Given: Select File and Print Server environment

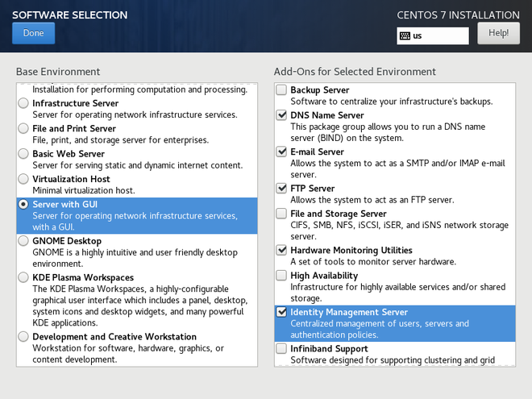Looking at the screenshot, I should point(23,128).
